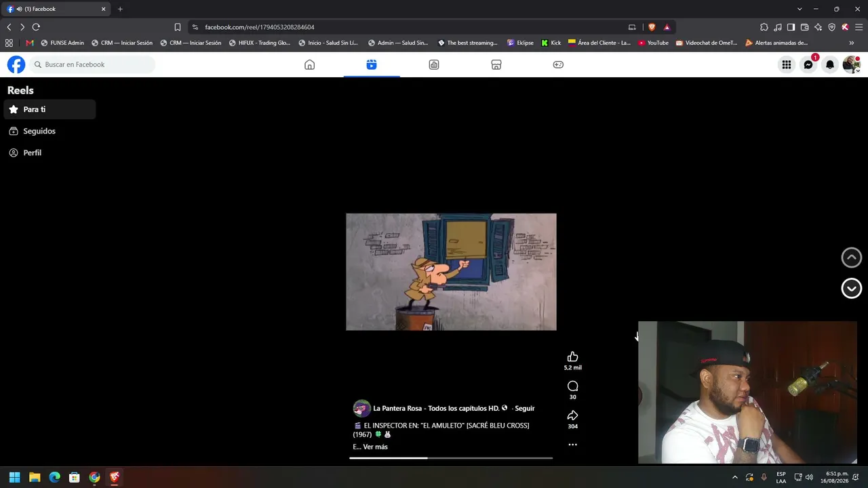Open the Leo AI sparkle icon
The width and height of the screenshot is (868, 488).
pos(818,27)
